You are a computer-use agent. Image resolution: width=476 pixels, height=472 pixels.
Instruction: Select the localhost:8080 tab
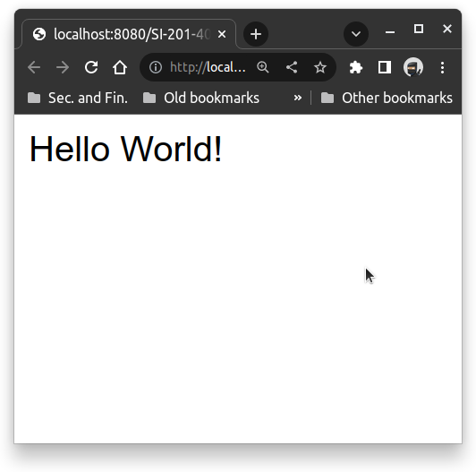[122, 34]
